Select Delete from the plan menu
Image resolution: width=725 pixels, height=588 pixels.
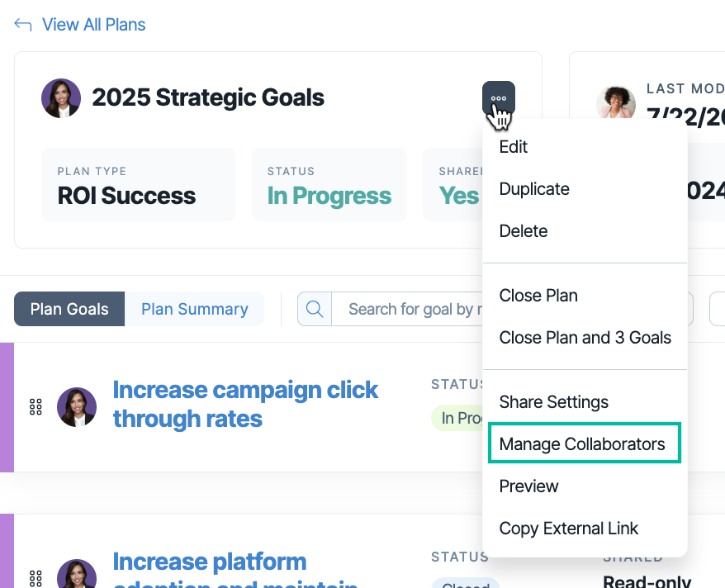523,231
